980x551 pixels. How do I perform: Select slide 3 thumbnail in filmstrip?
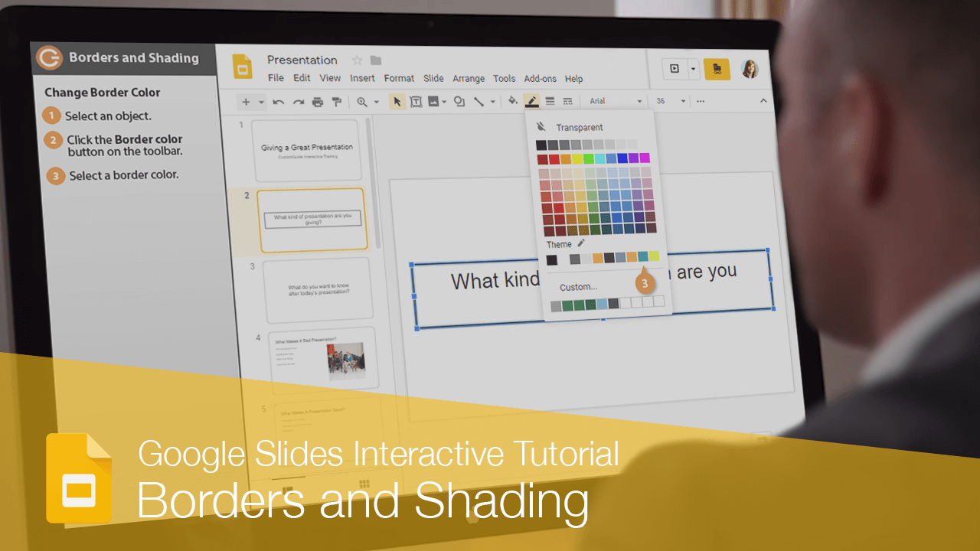(x=316, y=289)
